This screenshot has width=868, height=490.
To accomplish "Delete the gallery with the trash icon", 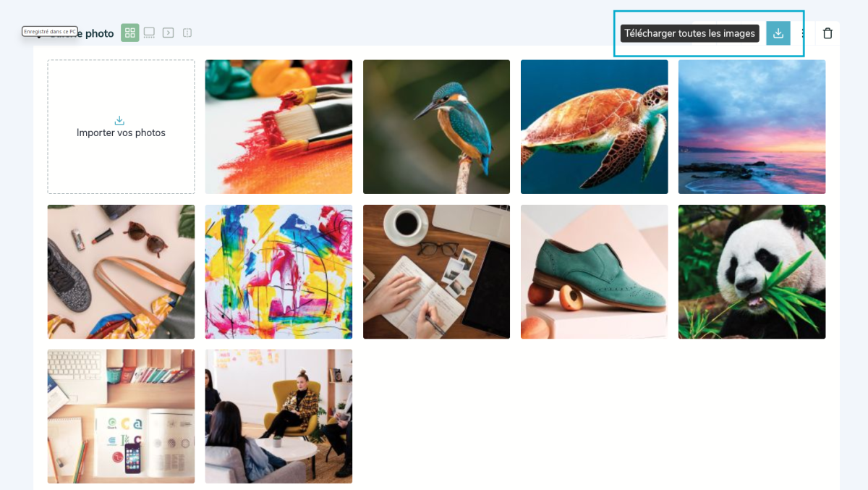I will [x=827, y=33].
